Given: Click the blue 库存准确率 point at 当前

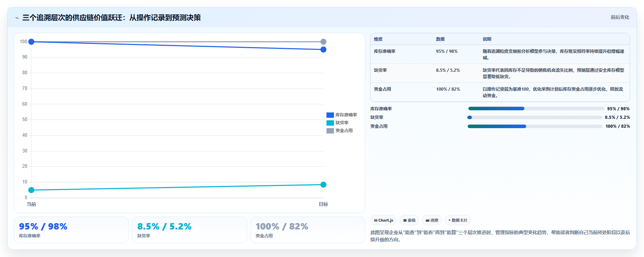Looking at the screenshot, I should [31, 42].
